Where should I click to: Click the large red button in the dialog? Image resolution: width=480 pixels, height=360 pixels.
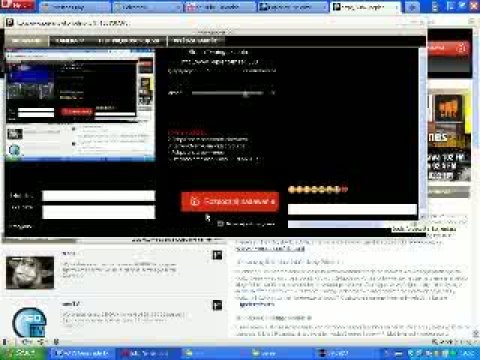pyautogui.click(x=230, y=201)
